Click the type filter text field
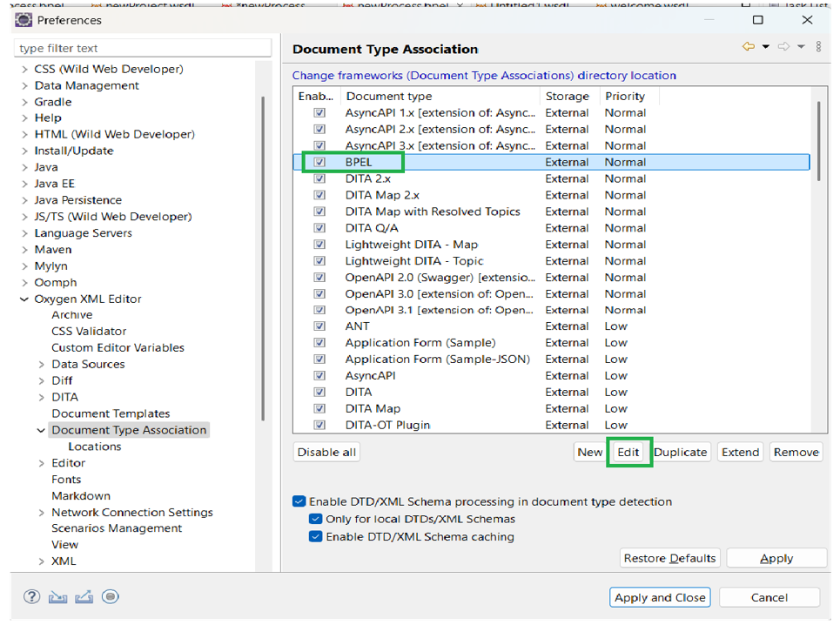This screenshot has height=625, width=840. tap(143, 48)
